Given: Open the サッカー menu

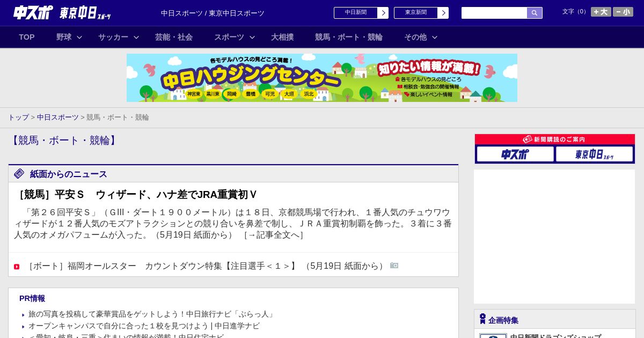Looking at the screenshot, I should point(113,37).
